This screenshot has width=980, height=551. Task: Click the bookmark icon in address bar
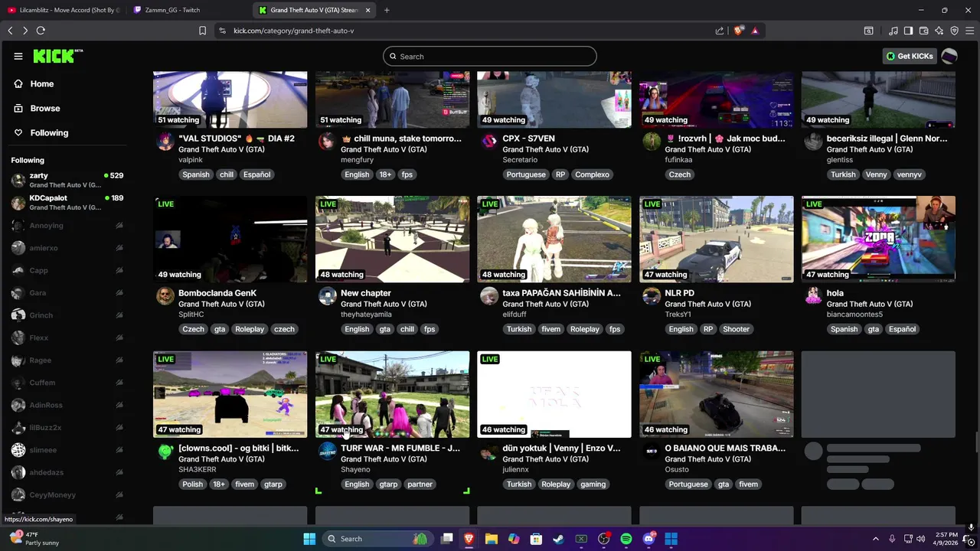[x=202, y=31]
